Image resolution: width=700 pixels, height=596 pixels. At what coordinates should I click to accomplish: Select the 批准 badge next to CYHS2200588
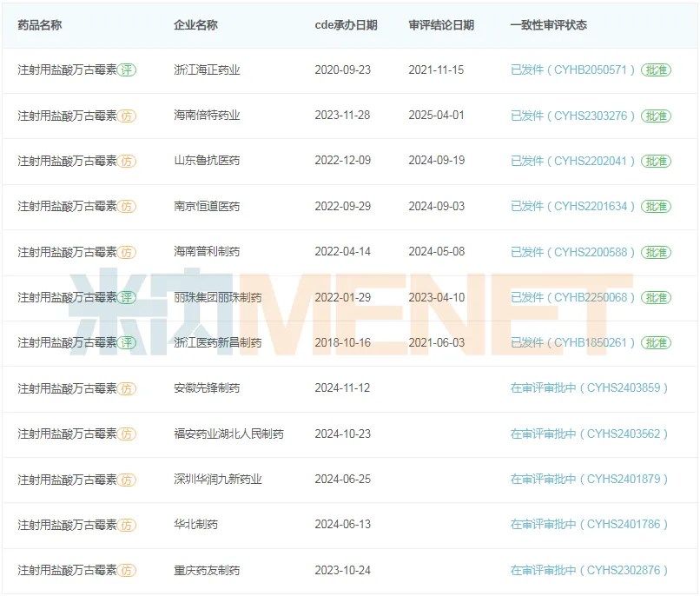[x=657, y=252]
